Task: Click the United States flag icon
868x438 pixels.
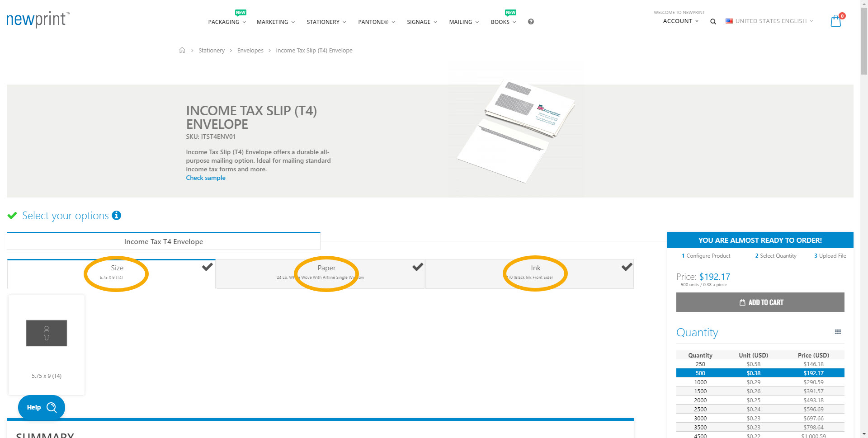Action: tap(729, 21)
